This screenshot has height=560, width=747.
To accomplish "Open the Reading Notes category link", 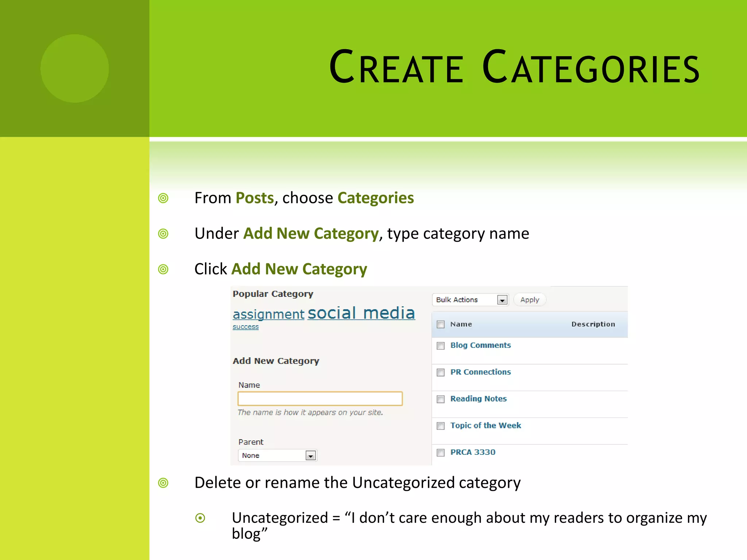I will [x=479, y=398].
